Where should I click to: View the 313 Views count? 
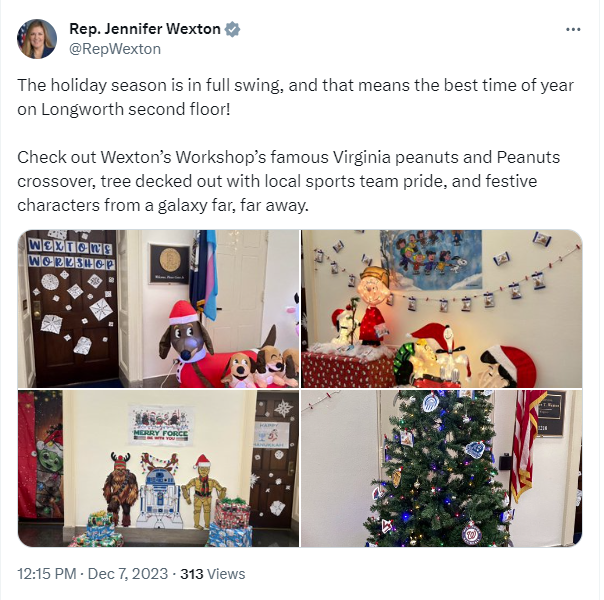(x=213, y=574)
